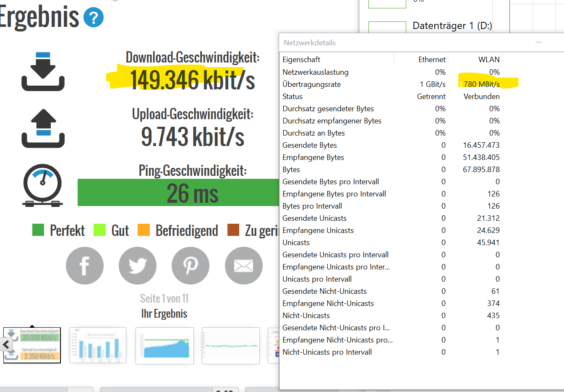Share the result via the email icon
Screen dimensions: 564x392
[243, 265]
